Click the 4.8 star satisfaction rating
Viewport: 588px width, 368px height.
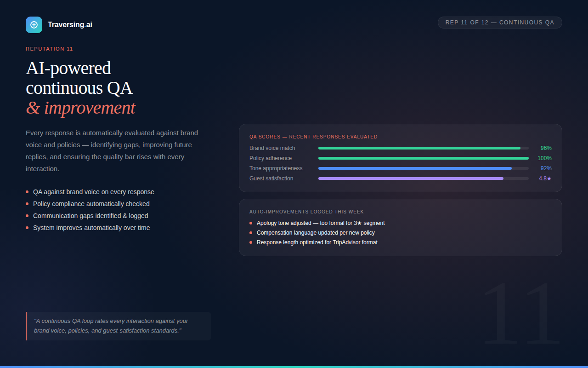[x=545, y=178]
